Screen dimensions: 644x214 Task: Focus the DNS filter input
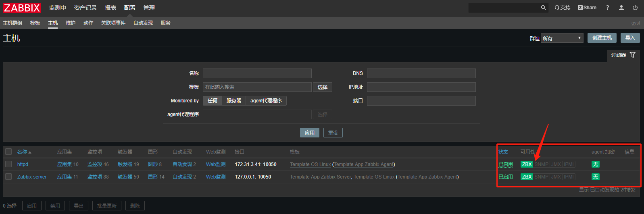421,73
